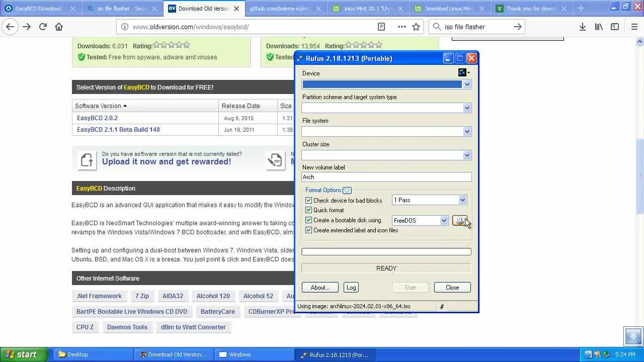Open the Windows Start button
644x362 pixels.
click(24, 354)
